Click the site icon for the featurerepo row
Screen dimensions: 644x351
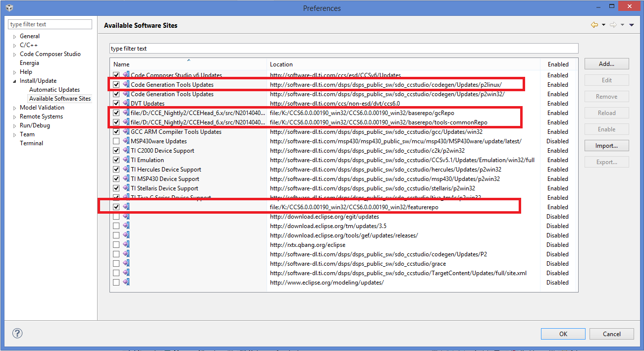click(126, 207)
